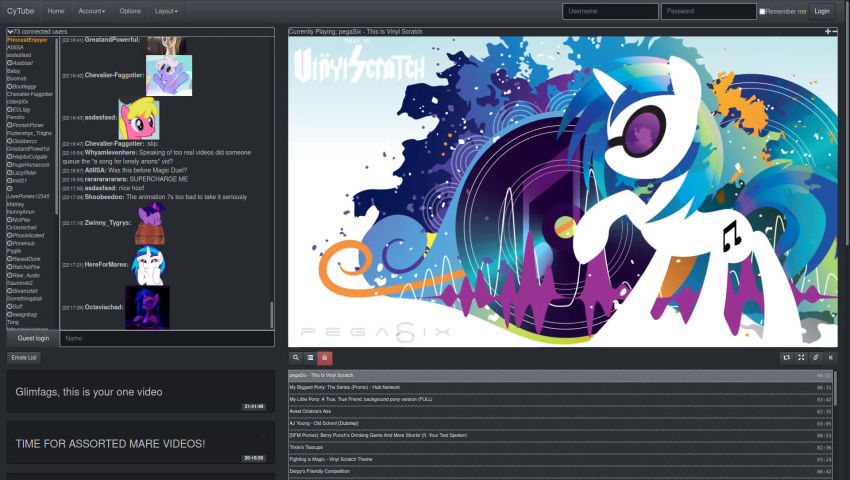Click the CyTube brand link
The image size is (850, 480).
tap(21, 11)
